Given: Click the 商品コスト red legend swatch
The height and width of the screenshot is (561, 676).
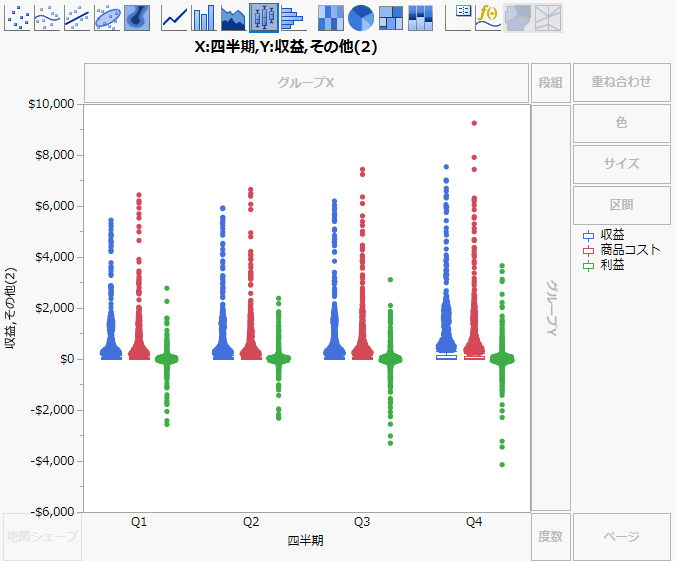Looking at the screenshot, I should point(589,250).
